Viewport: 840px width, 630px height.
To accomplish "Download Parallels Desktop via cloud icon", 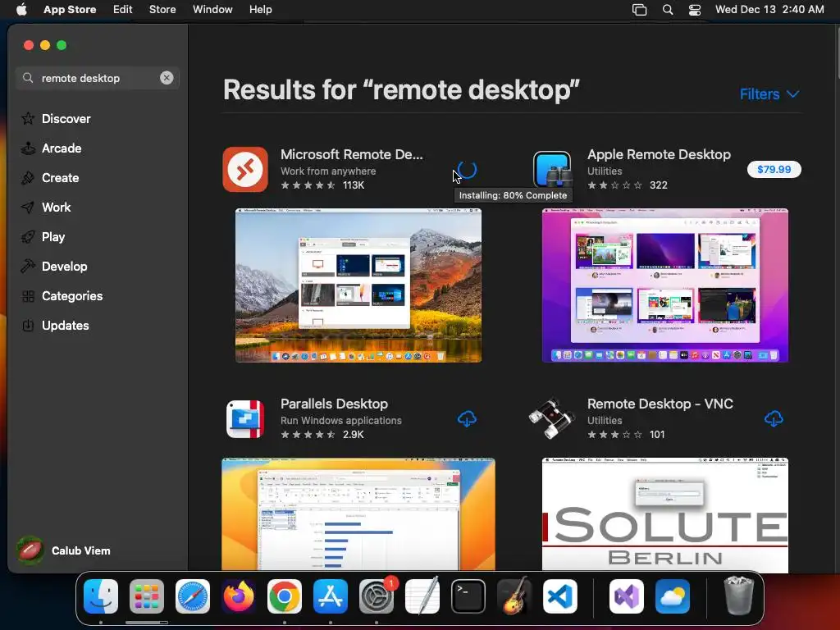I will [467, 419].
